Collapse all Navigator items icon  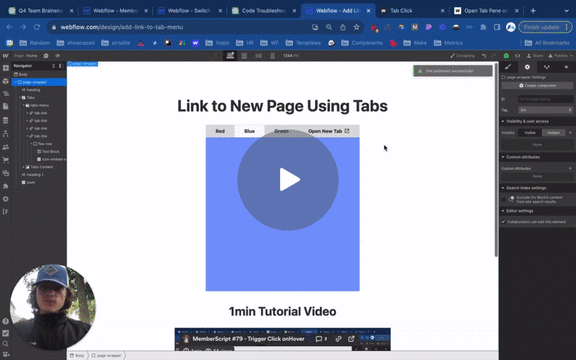click(x=53, y=66)
